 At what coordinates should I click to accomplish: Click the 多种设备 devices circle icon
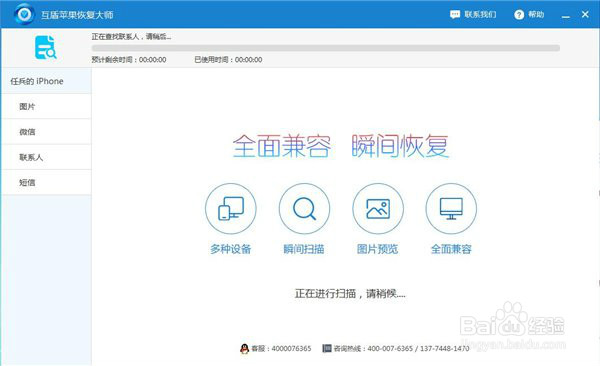point(231,209)
